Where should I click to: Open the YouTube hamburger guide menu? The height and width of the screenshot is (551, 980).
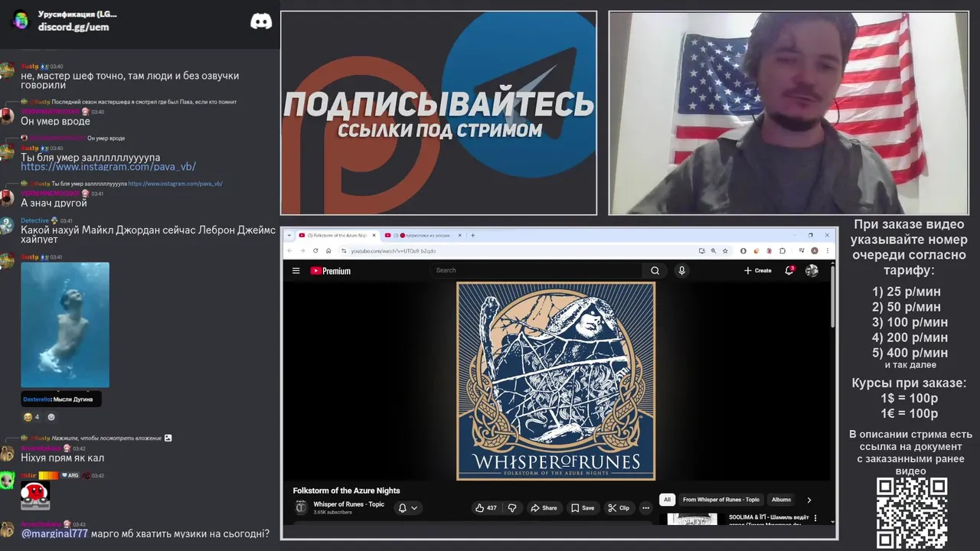pyautogui.click(x=296, y=270)
